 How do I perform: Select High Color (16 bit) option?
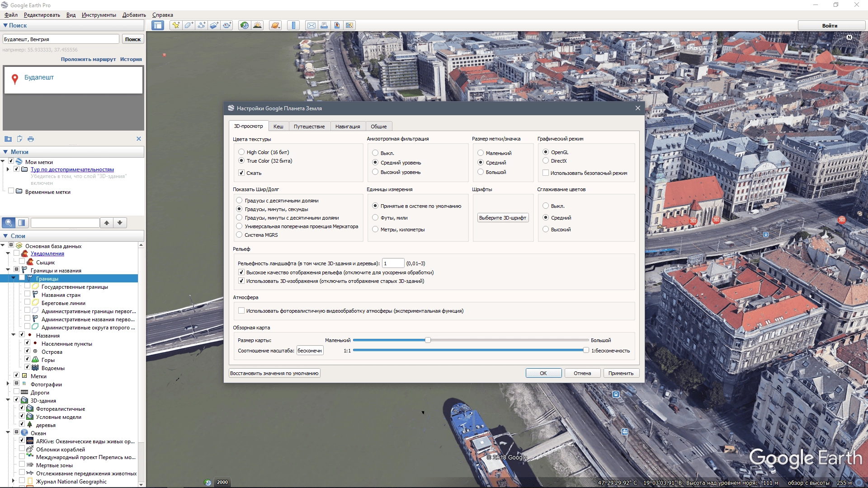pos(241,152)
